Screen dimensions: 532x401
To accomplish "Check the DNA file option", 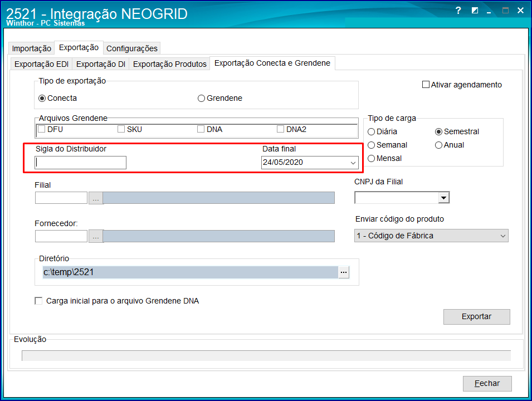I will [201, 129].
